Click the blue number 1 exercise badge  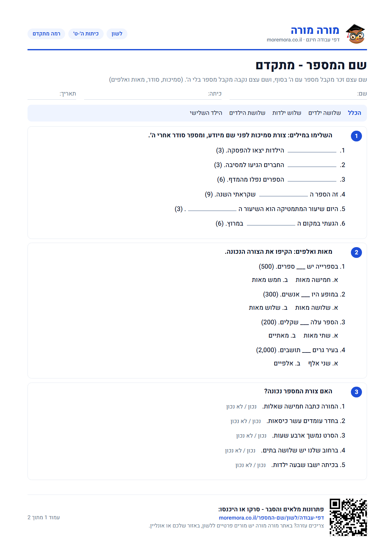click(x=356, y=136)
